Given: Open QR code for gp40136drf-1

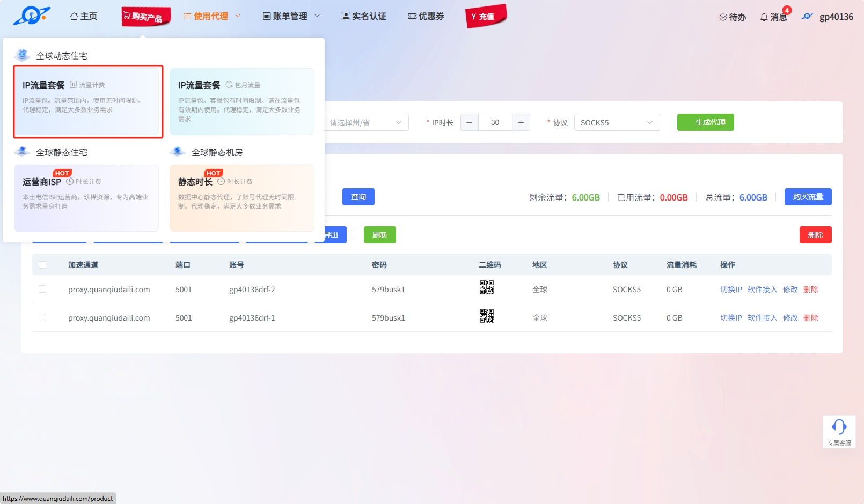Looking at the screenshot, I should point(486,316).
